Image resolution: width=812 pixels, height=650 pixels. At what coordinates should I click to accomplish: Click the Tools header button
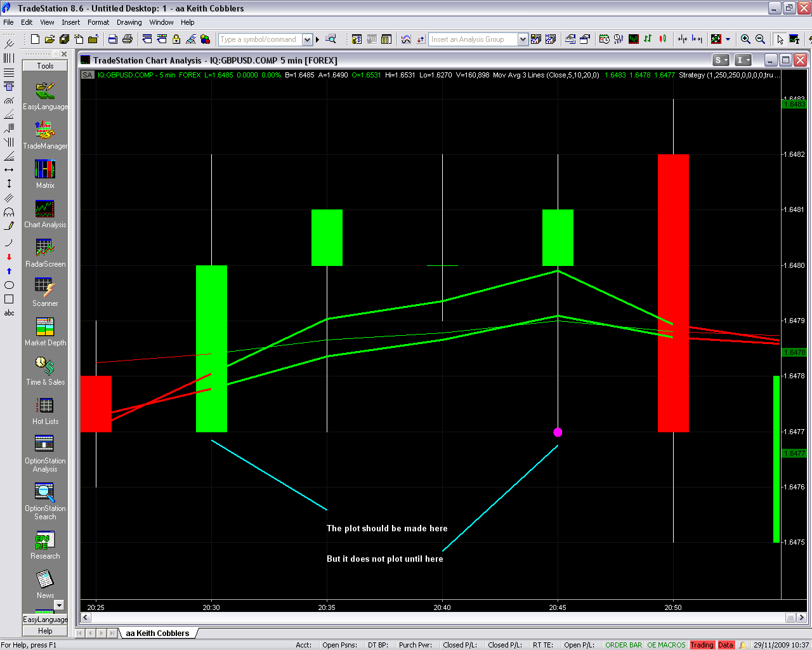click(45, 66)
